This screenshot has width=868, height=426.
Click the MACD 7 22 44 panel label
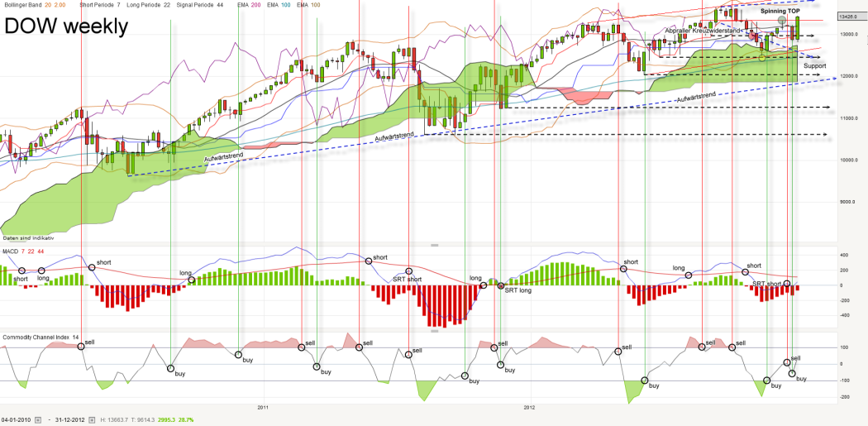(23, 251)
